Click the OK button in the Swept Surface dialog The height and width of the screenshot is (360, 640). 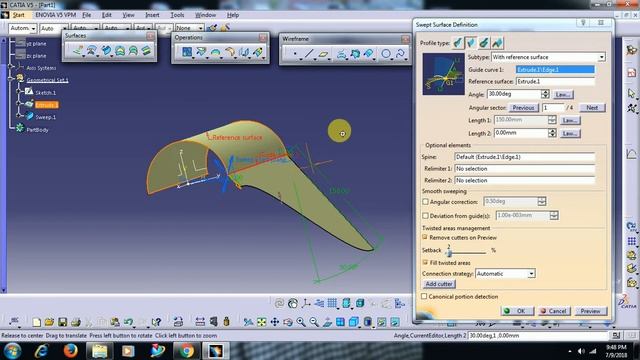[517, 311]
